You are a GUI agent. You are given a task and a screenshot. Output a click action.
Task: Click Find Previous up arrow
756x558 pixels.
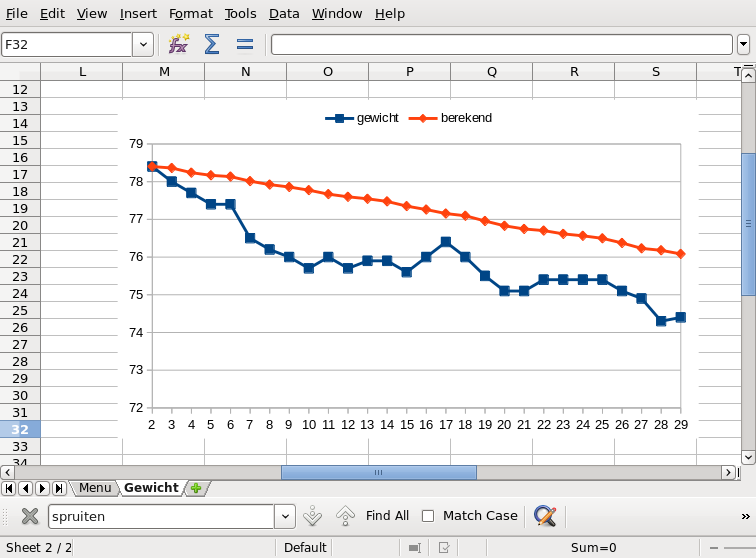[x=345, y=516]
